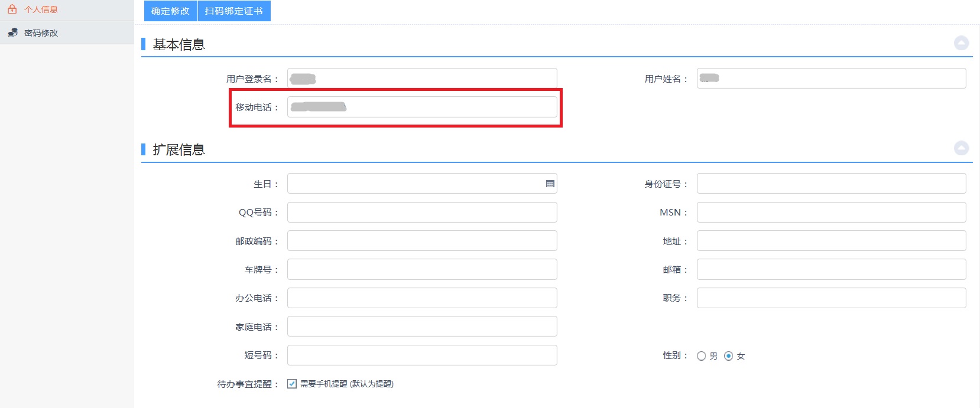The width and height of the screenshot is (980, 408).
Task: Collapse the 基本信息 section
Action: [x=961, y=43]
